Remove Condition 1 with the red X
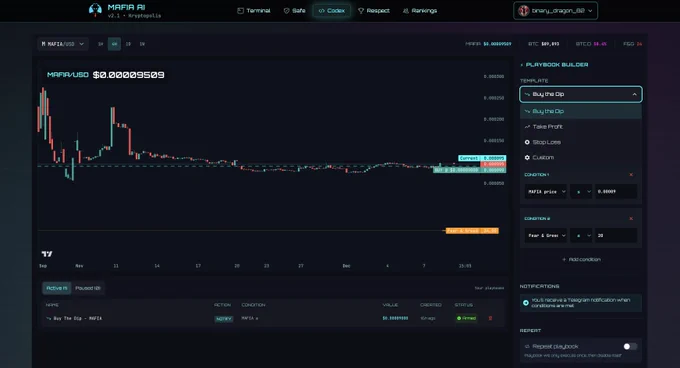680x368 pixels. point(631,175)
